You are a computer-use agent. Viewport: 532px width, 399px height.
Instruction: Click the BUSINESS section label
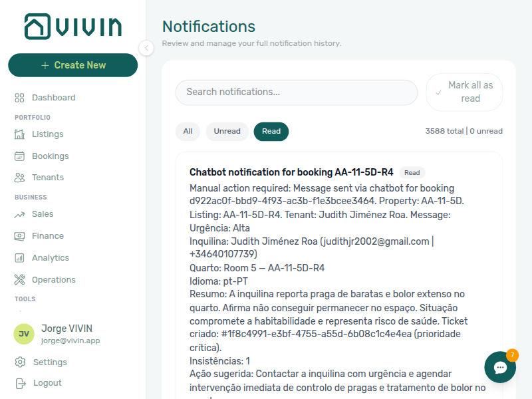click(31, 198)
